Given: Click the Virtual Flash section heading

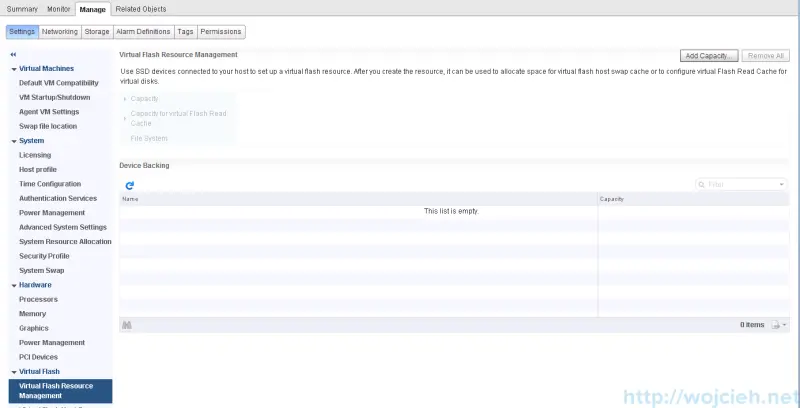Looking at the screenshot, I should 39,372.
